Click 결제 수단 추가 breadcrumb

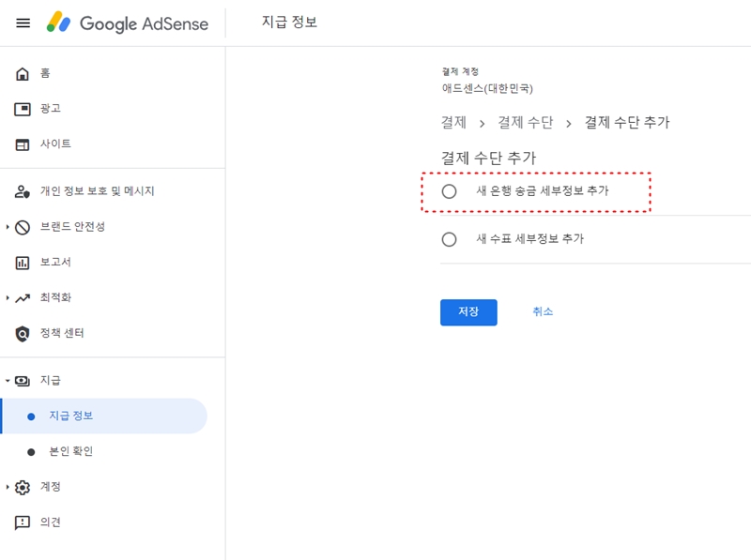627,123
